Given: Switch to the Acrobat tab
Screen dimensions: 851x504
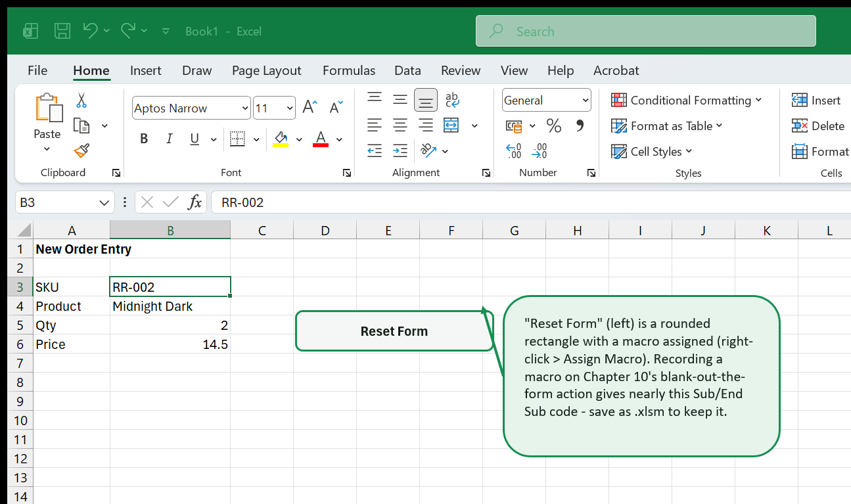Looking at the screenshot, I should pyautogui.click(x=616, y=70).
